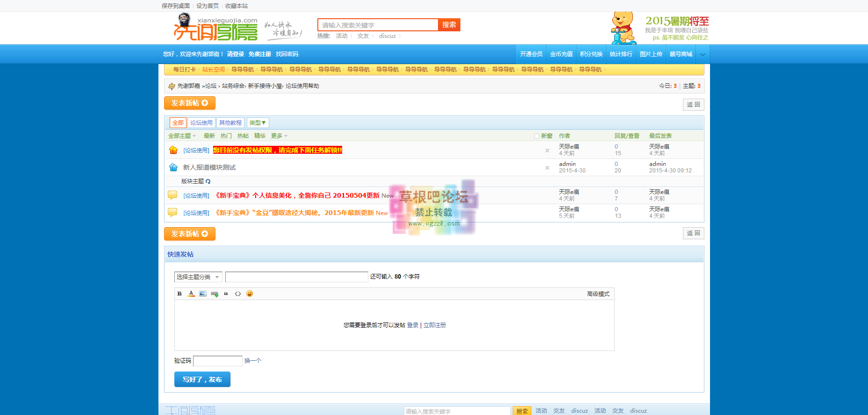868x415 pixels.
Task: Click the 验证码 input field
Action: click(x=218, y=361)
